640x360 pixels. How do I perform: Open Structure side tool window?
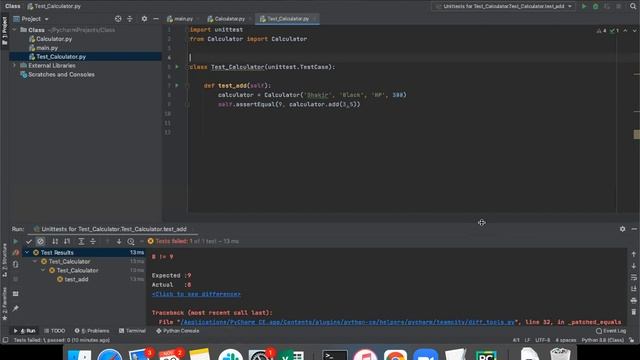[x=4, y=260]
